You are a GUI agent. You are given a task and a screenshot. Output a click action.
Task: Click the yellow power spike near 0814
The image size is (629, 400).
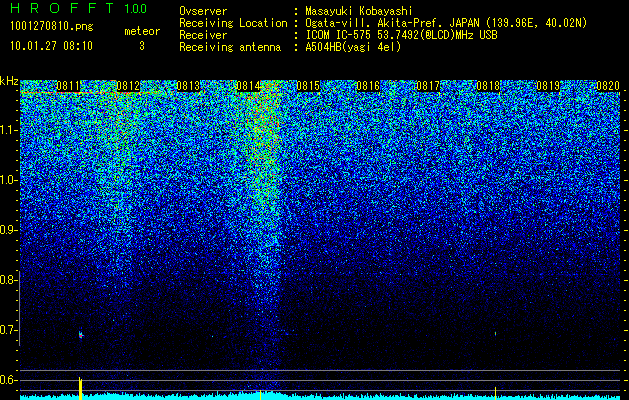tap(260, 395)
